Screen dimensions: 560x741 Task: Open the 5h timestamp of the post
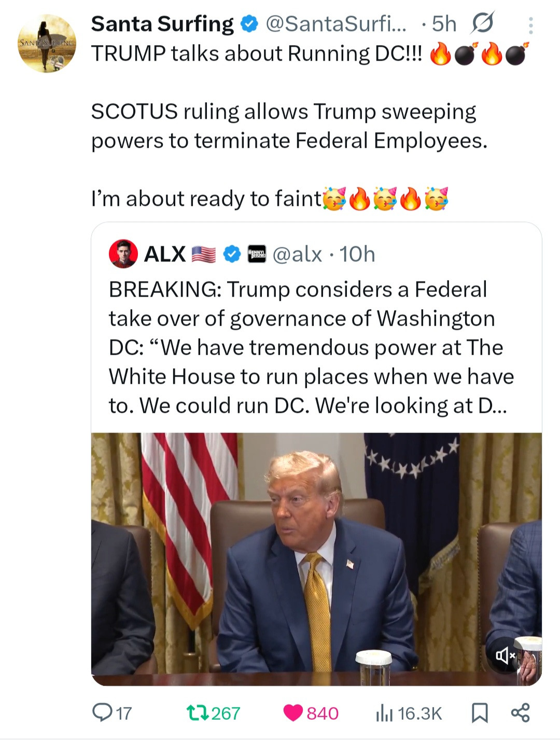[444, 24]
